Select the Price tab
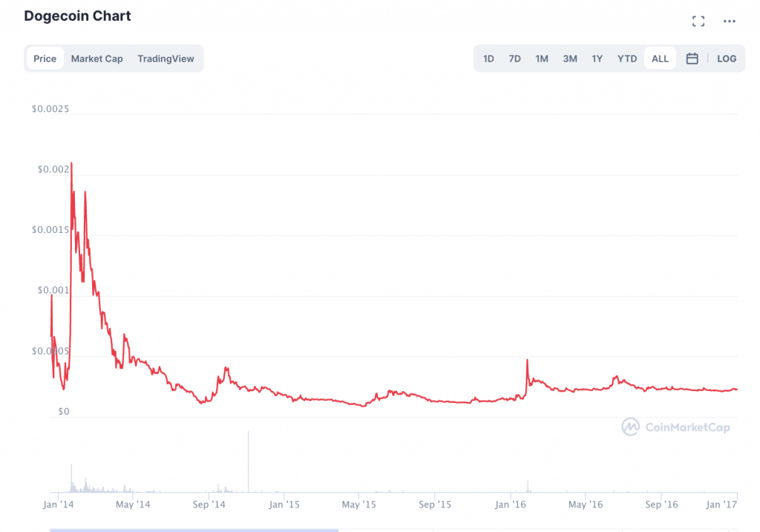This screenshot has width=760, height=532. click(45, 59)
